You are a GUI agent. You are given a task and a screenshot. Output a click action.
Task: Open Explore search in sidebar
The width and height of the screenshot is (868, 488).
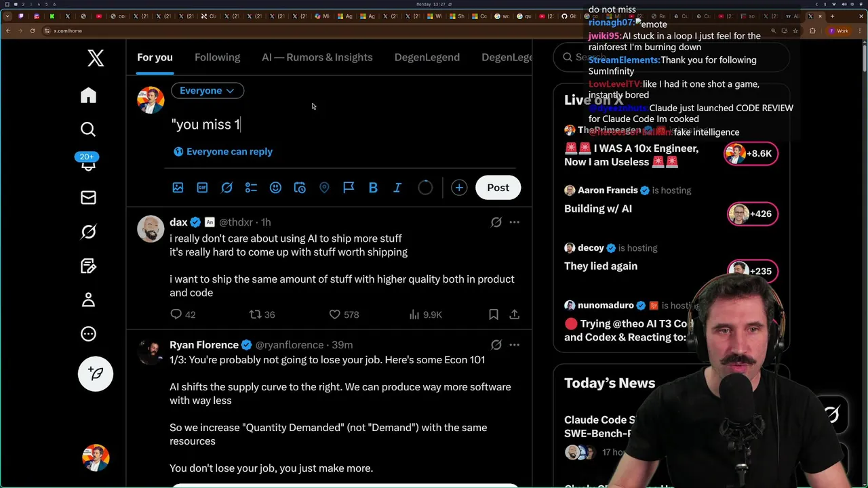[x=88, y=129]
